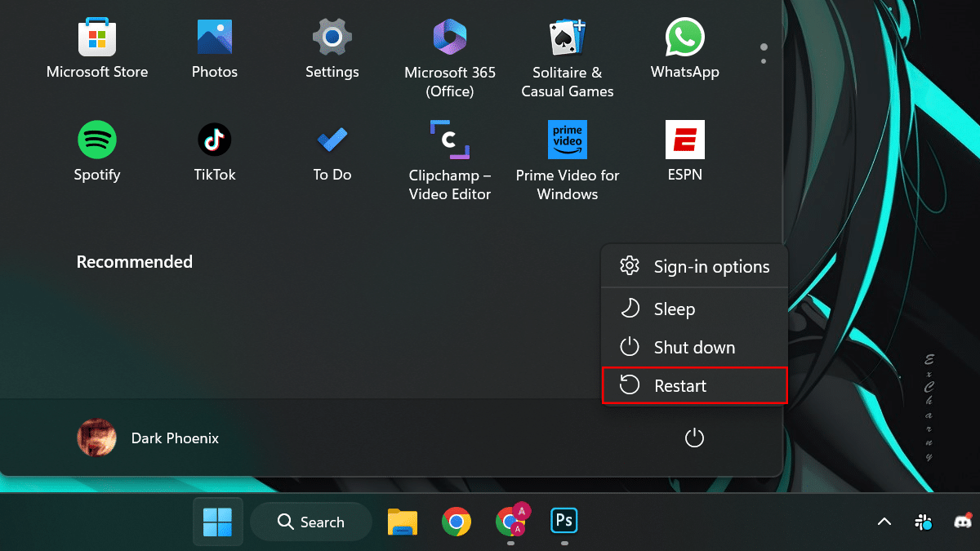Open the Settings gear app
The height and width of the screenshot is (551, 980).
(332, 51)
